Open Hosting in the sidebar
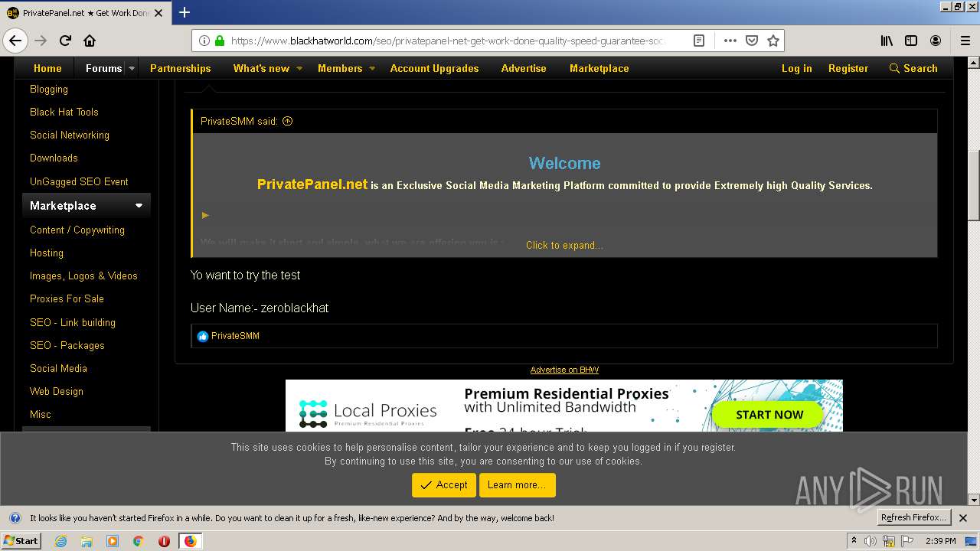Screen dimensions: 980x551 pos(47,253)
